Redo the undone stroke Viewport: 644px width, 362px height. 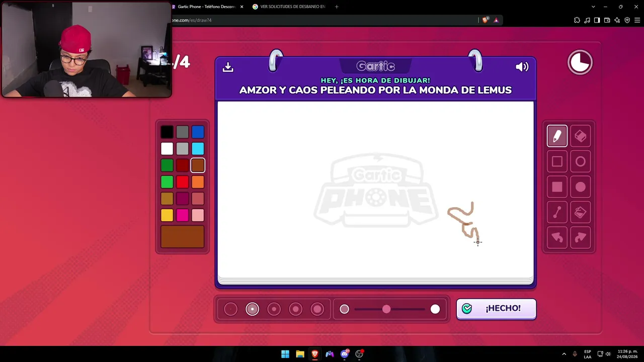(581, 238)
